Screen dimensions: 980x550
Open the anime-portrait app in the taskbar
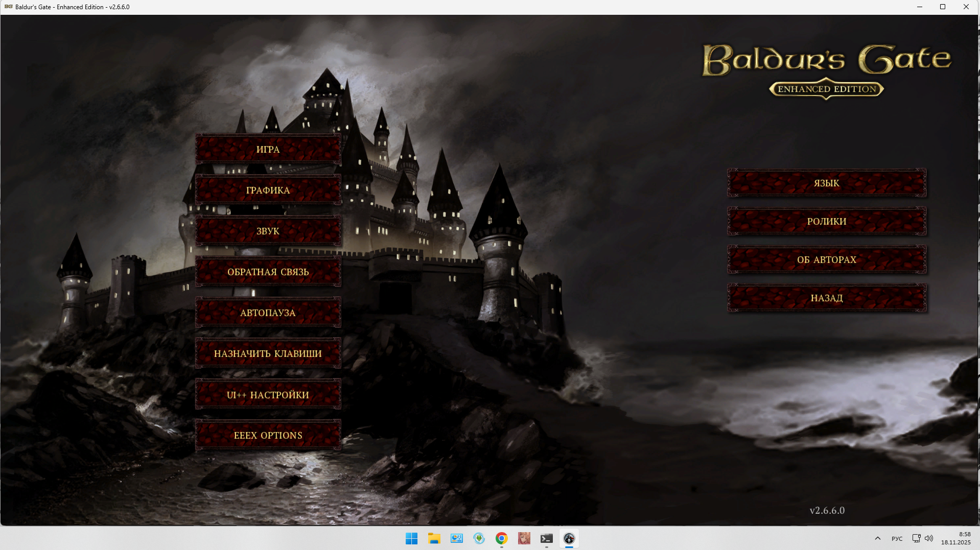tap(524, 538)
